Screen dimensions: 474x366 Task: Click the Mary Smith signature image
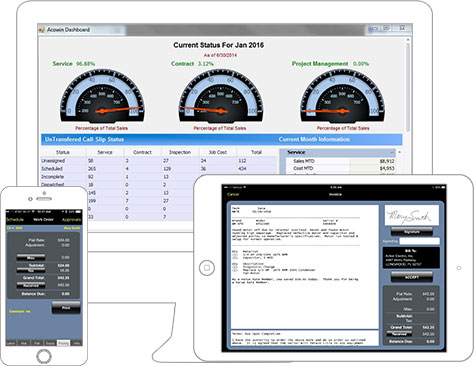412,216
